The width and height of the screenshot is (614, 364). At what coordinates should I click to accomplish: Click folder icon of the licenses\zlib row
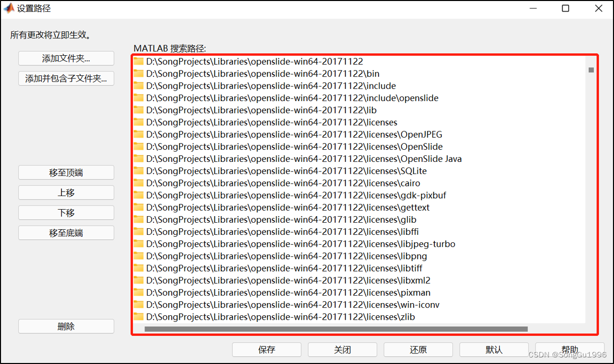click(138, 317)
